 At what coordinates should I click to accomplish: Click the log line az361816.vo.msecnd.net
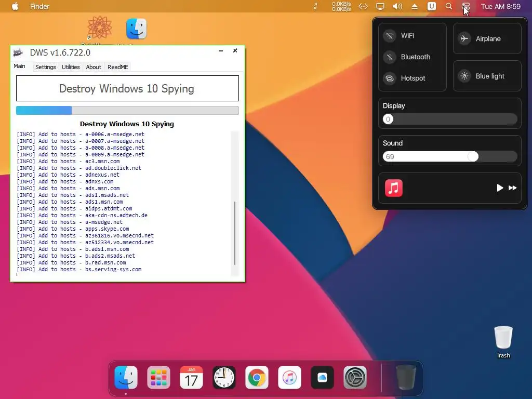pos(85,235)
